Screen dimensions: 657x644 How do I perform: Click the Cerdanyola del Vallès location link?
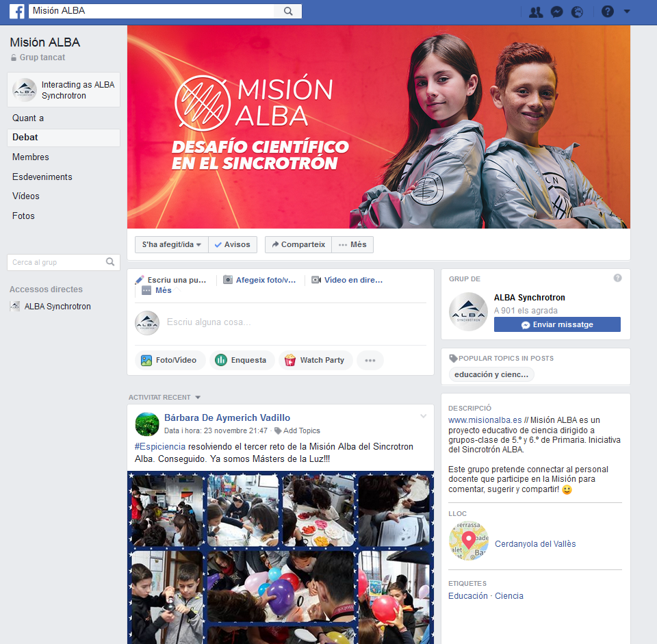coord(535,544)
